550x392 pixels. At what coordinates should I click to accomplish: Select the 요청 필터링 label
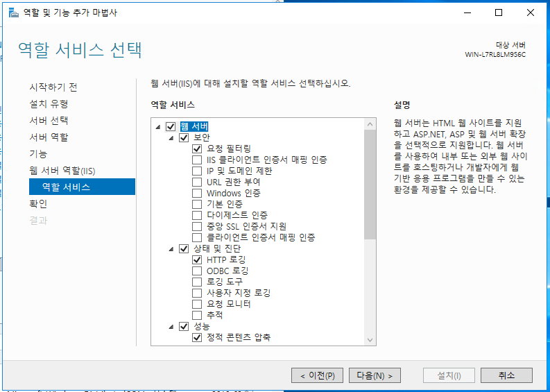coord(228,148)
